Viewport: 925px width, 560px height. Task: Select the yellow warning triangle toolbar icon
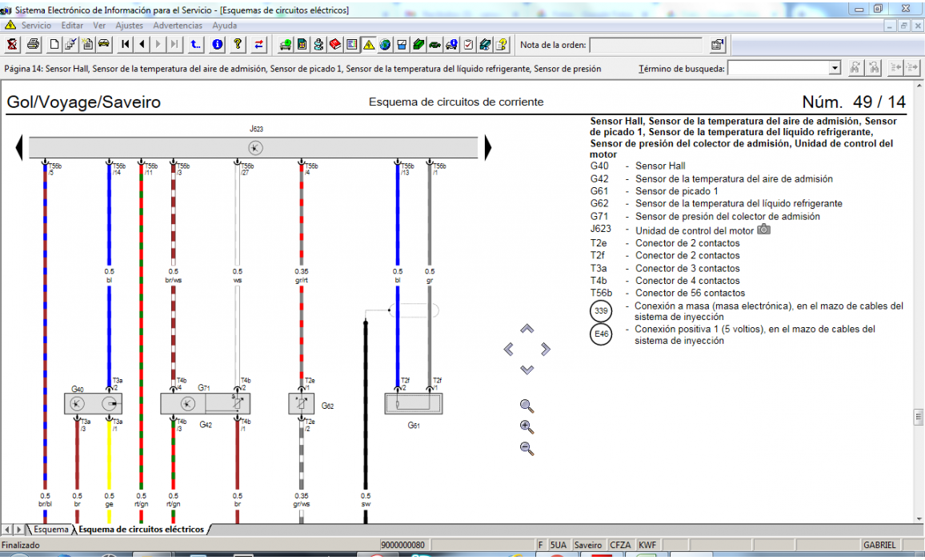click(368, 45)
